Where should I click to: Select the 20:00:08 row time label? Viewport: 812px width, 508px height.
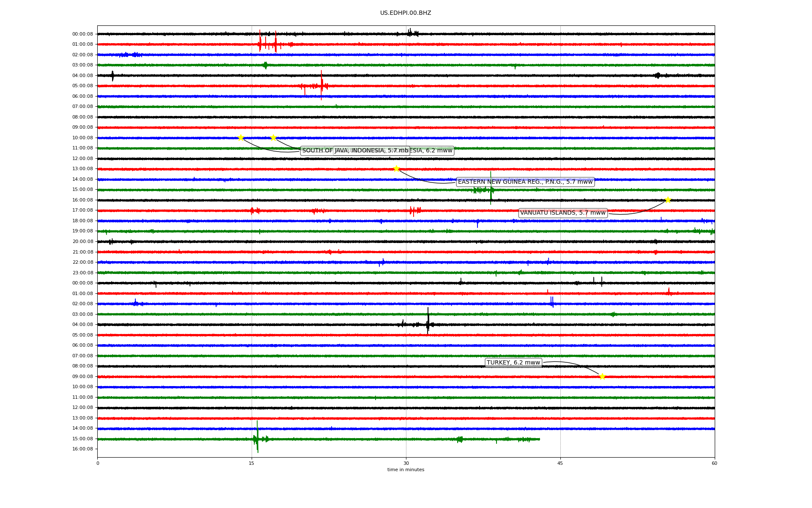[x=82, y=242]
